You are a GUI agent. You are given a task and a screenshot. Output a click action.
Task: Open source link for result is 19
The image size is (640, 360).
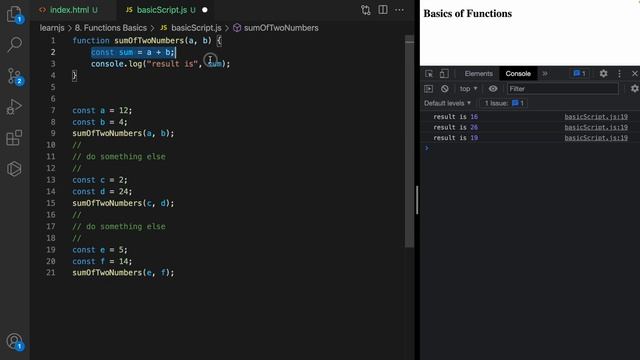click(596, 138)
